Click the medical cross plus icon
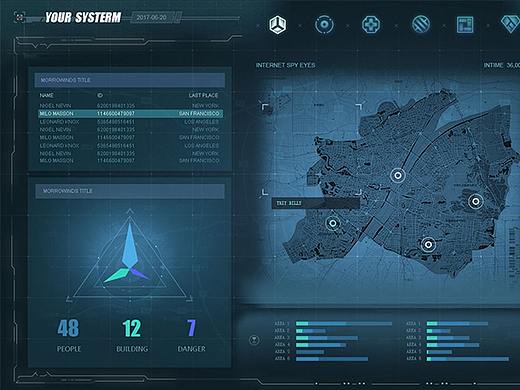520x390 pixels. [371, 25]
